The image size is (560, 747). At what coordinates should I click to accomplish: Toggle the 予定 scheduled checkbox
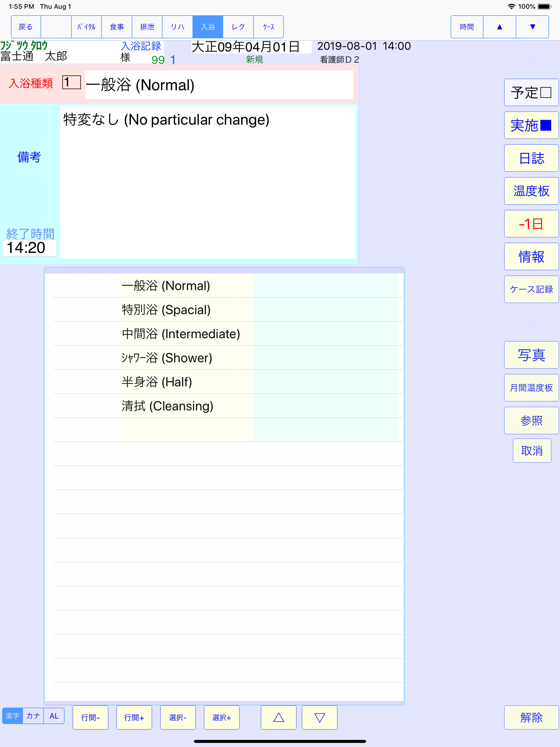(531, 92)
